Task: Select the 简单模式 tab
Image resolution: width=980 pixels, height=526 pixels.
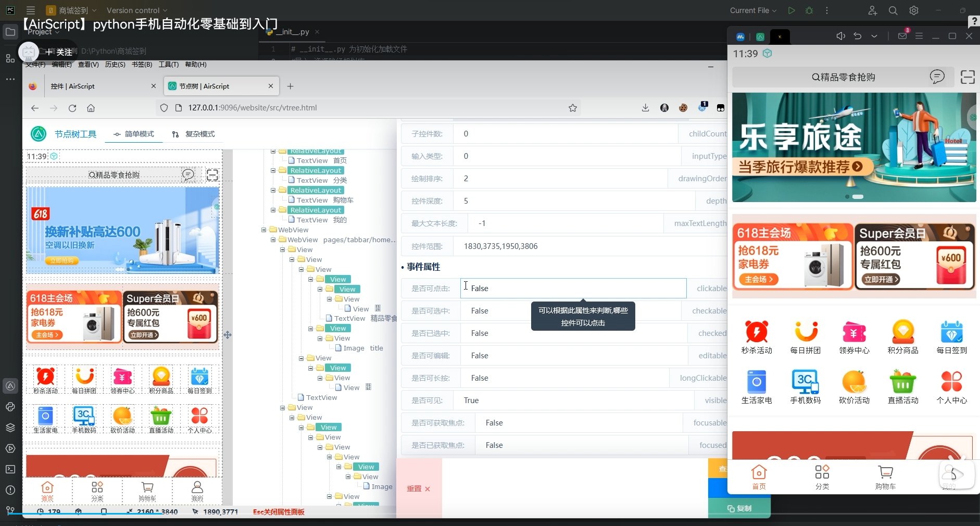Action: tap(134, 134)
